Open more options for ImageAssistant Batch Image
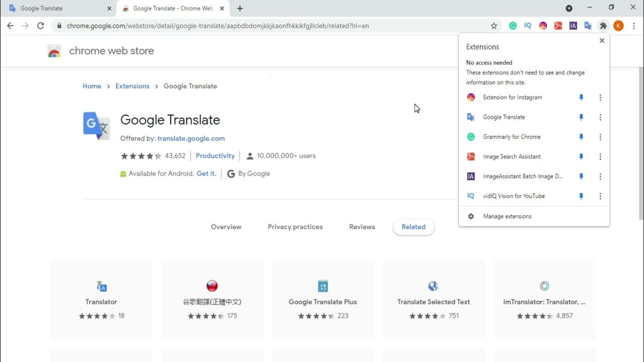Viewport: 644px width, 362px height. (600, 176)
